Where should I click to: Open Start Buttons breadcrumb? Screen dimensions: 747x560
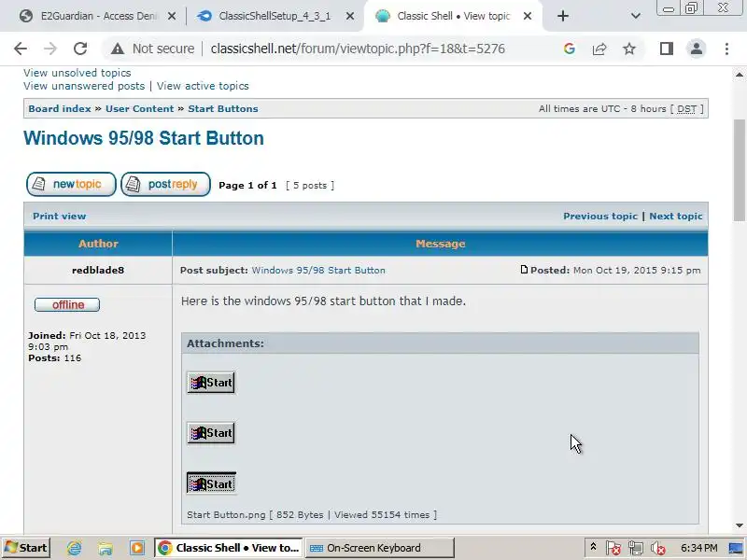(223, 108)
